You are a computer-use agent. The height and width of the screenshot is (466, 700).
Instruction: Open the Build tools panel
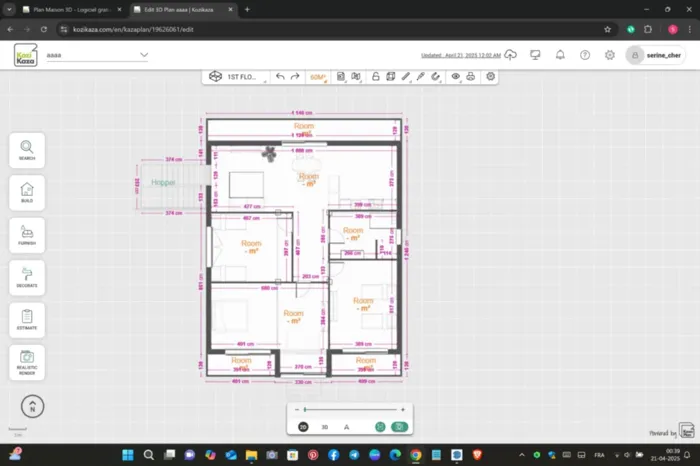coord(26,192)
